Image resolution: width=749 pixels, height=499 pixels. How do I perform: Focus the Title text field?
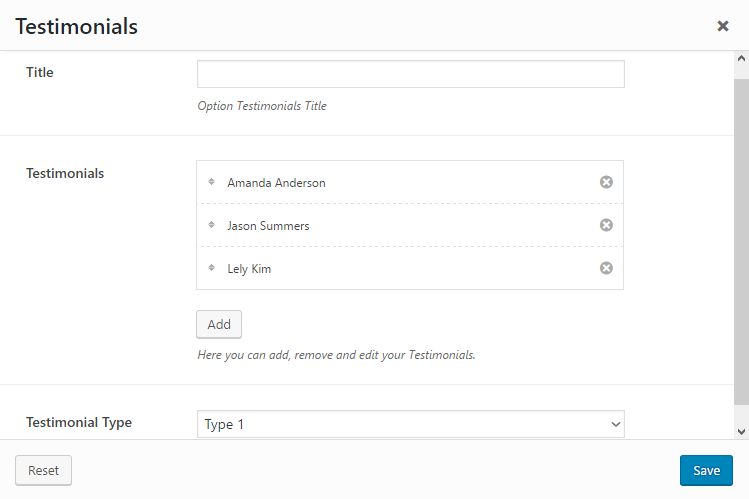[410, 75]
